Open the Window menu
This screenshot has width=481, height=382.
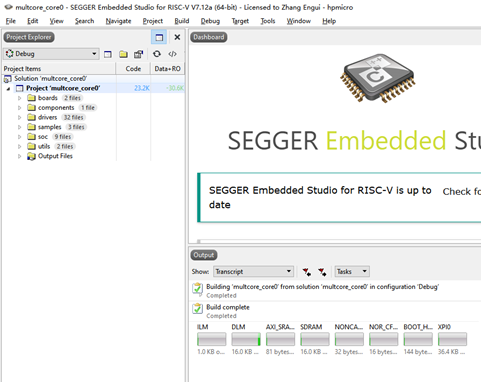tap(299, 21)
